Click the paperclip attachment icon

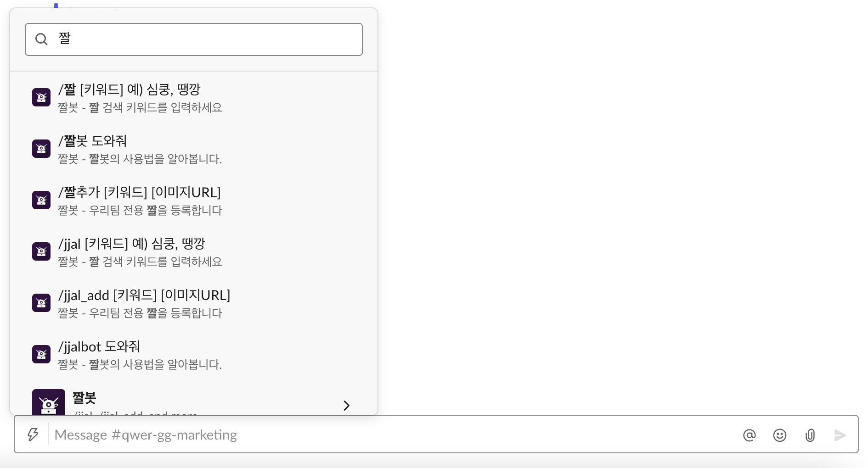[810, 435]
